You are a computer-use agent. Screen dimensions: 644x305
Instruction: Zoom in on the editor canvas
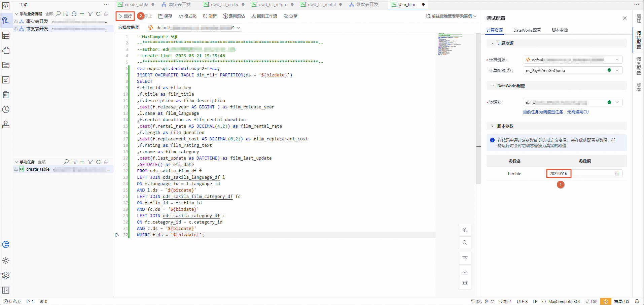coord(465,230)
